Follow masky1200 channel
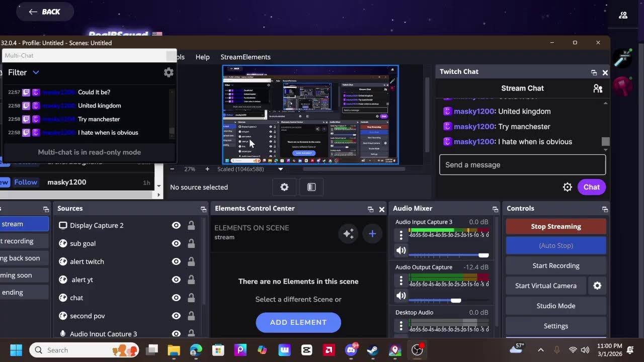 tap(25, 182)
